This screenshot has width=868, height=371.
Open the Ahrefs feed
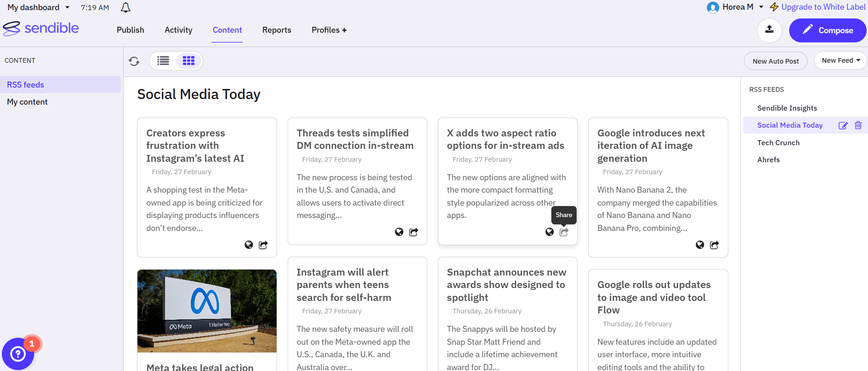pyautogui.click(x=768, y=160)
